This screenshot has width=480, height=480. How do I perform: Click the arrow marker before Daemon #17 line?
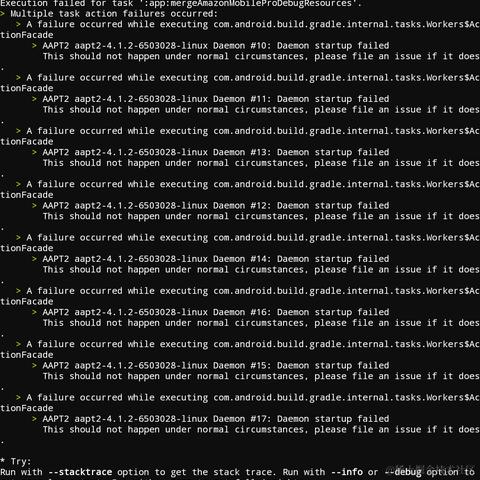[35, 419]
